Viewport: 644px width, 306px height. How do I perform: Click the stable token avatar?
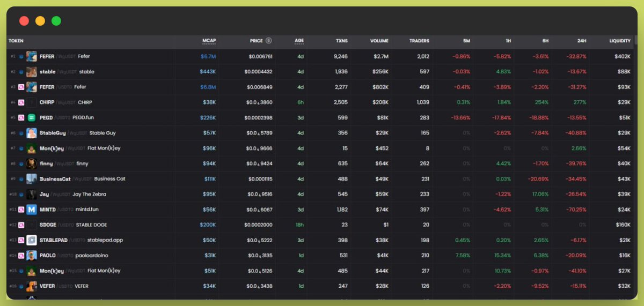[32, 72]
